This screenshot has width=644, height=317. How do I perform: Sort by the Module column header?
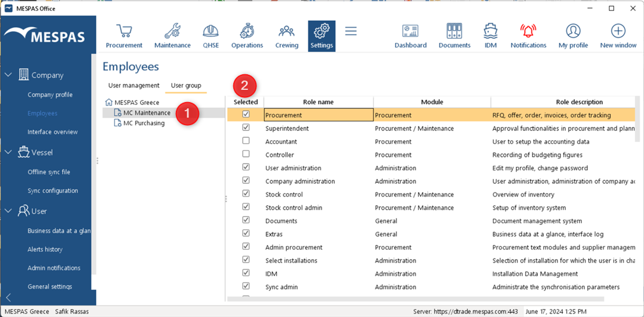pyautogui.click(x=432, y=102)
